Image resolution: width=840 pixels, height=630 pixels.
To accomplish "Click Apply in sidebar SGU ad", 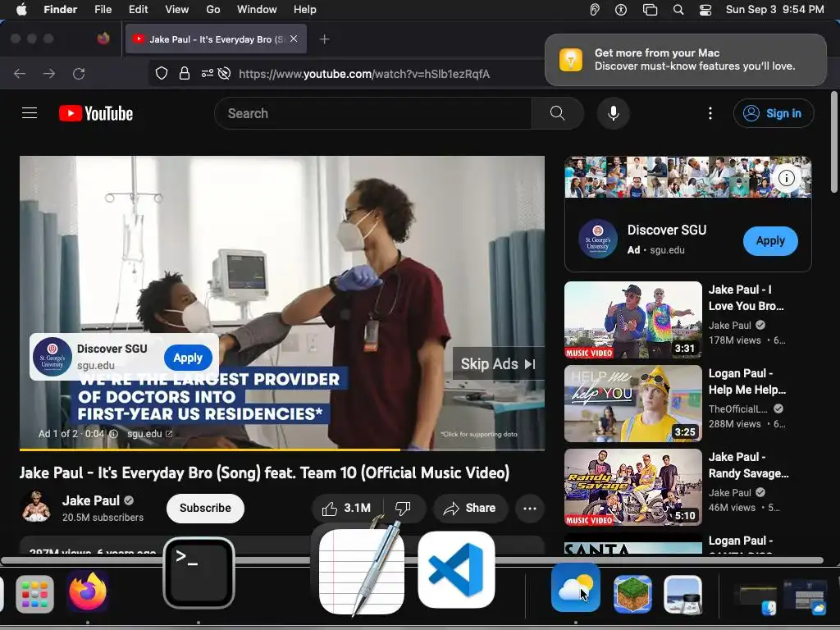I will (x=770, y=240).
